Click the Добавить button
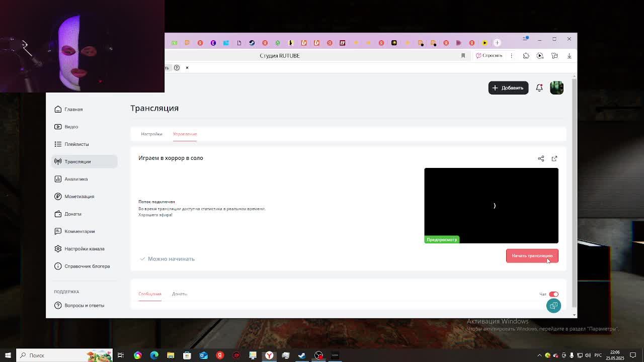 click(x=508, y=88)
